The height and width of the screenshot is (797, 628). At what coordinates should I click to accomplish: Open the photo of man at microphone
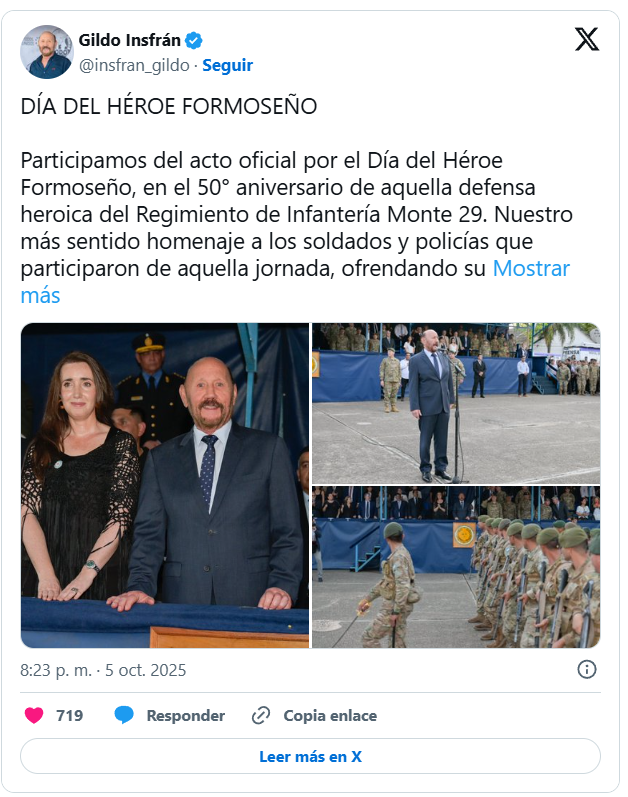456,403
